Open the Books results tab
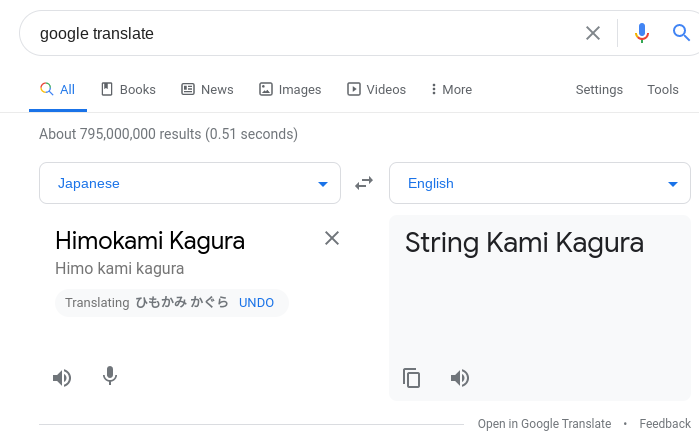The height and width of the screenshot is (443, 699). [128, 89]
